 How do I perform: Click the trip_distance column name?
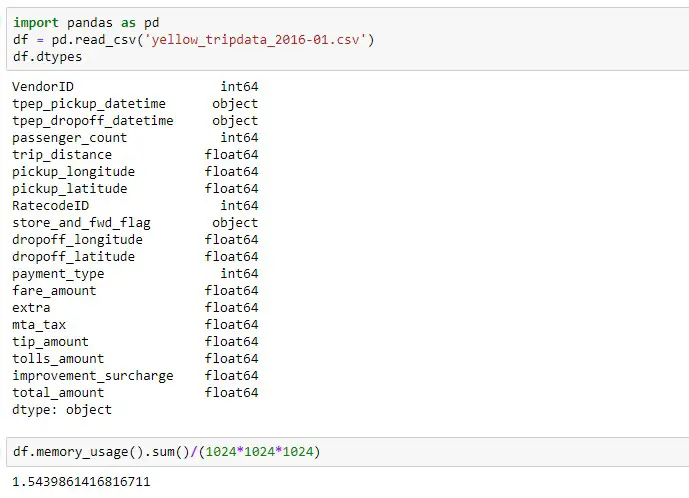pyautogui.click(x=62, y=155)
